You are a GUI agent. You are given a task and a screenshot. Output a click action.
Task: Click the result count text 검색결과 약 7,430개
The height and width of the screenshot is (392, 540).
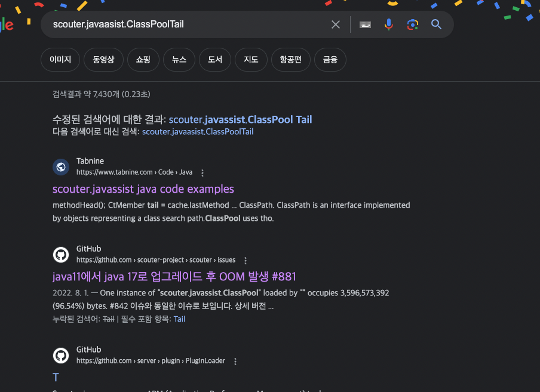point(102,94)
